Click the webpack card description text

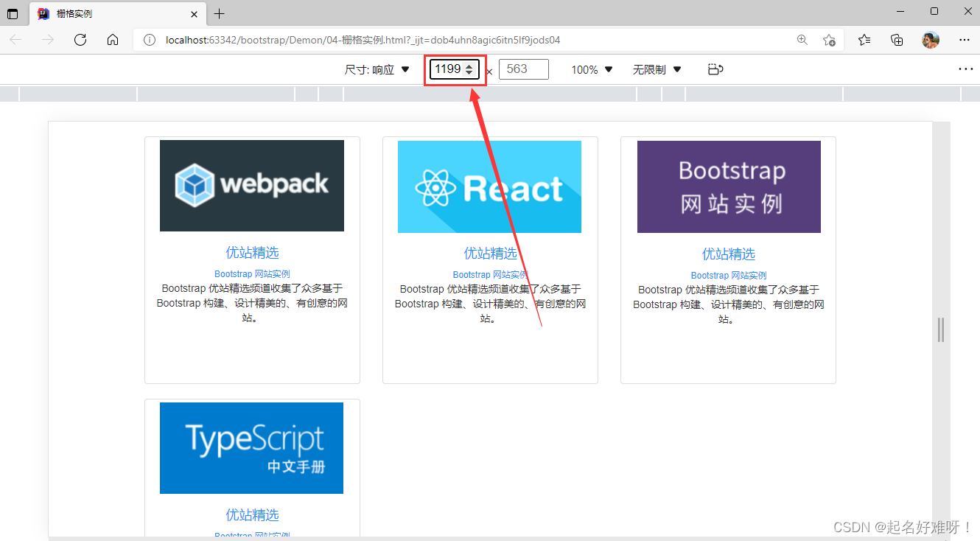point(252,303)
